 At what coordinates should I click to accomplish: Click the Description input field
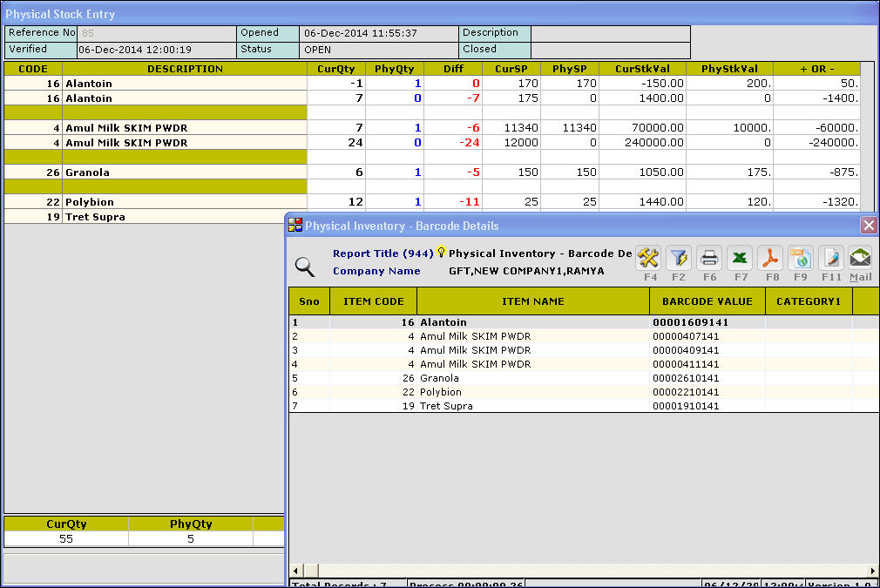pyautogui.click(x=610, y=33)
